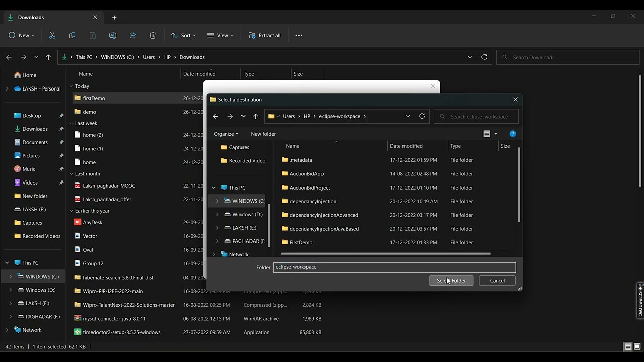The image size is (644, 362).
Task: Change dialog view layout icon
Action: coord(487,134)
